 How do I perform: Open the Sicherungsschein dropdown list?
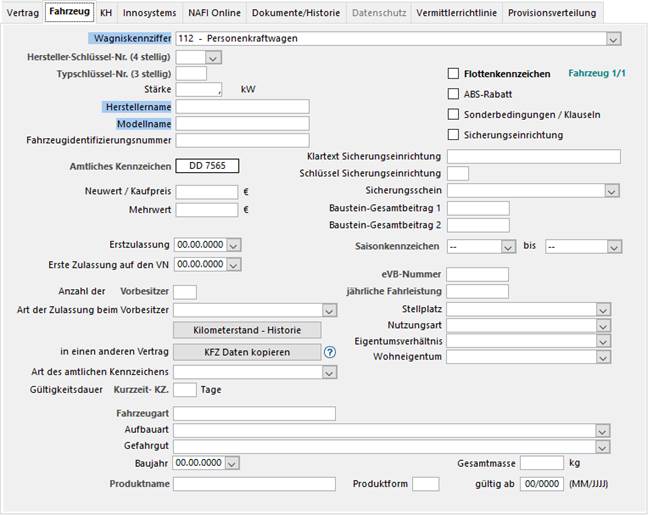612,190
